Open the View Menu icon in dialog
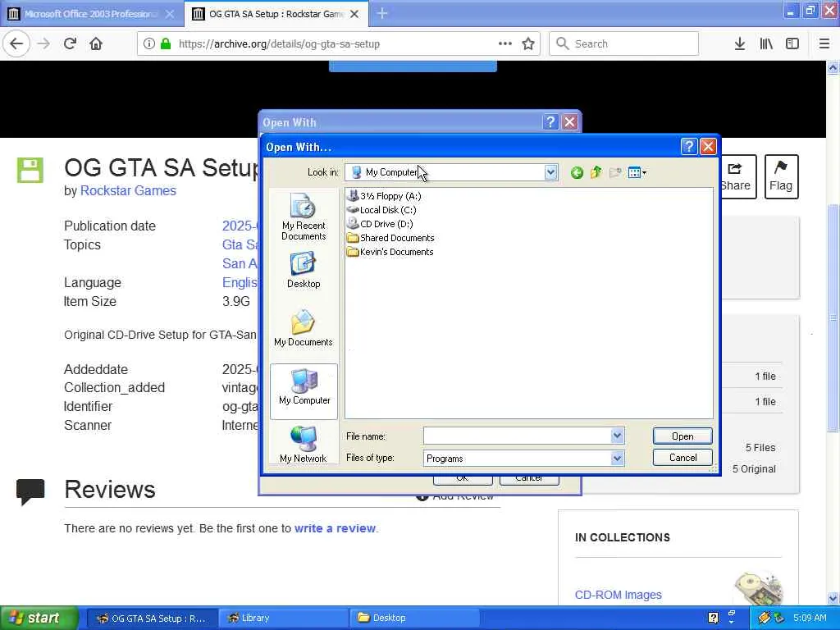 pos(637,172)
